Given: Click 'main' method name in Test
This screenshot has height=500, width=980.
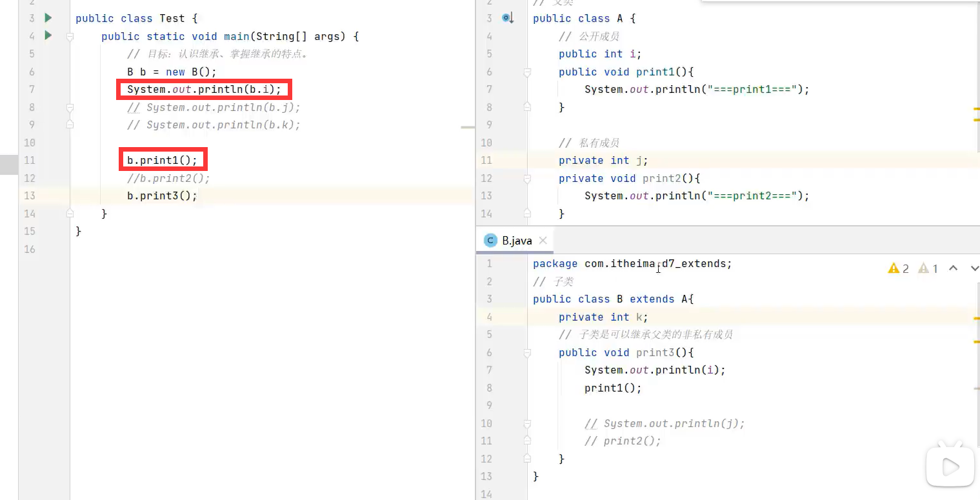Looking at the screenshot, I should coord(236,36).
